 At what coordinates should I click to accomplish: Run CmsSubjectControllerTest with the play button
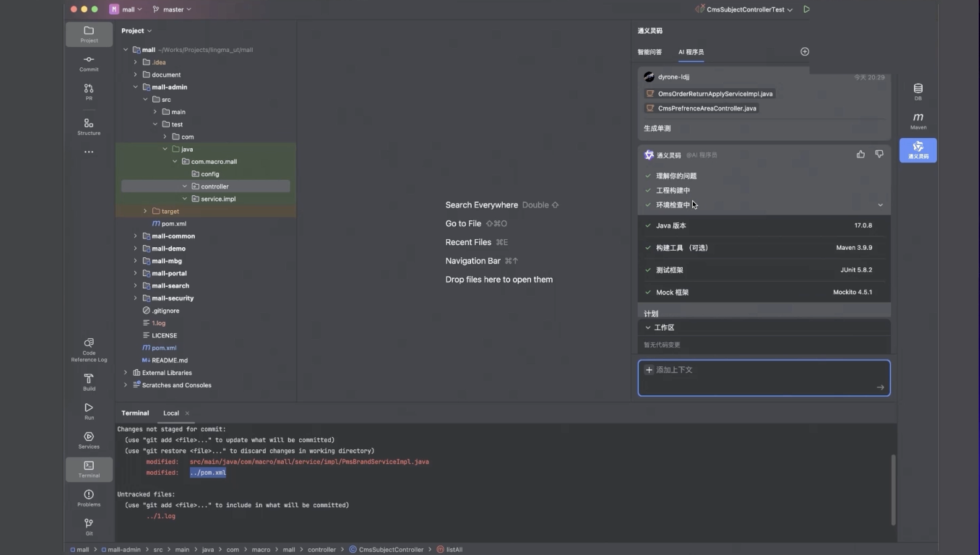point(807,9)
